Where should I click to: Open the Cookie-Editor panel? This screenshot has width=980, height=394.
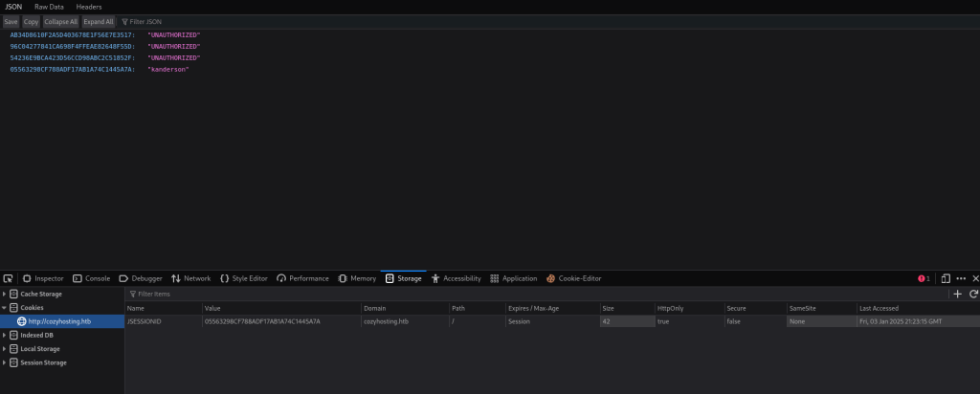(574, 278)
